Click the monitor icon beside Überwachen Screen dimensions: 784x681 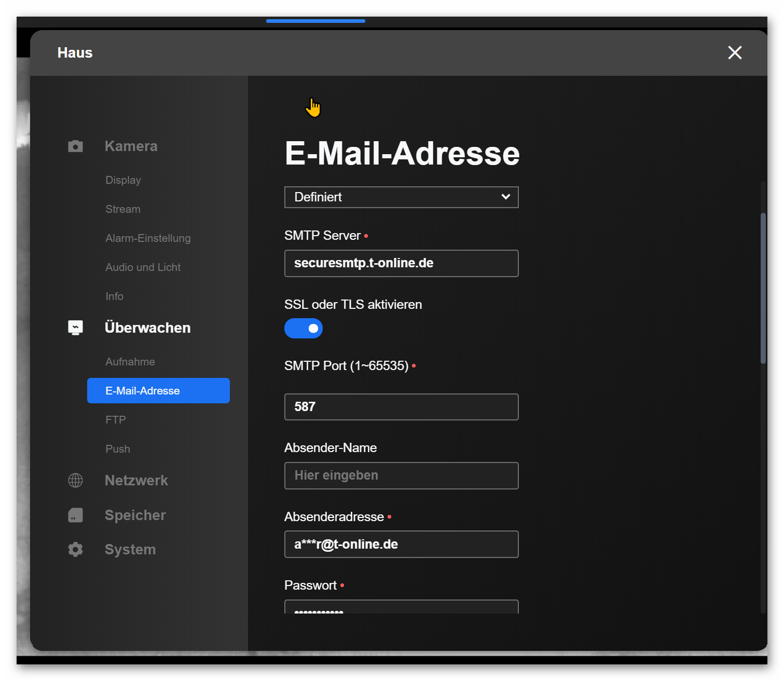pyautogui.click(x=75, y=328)
